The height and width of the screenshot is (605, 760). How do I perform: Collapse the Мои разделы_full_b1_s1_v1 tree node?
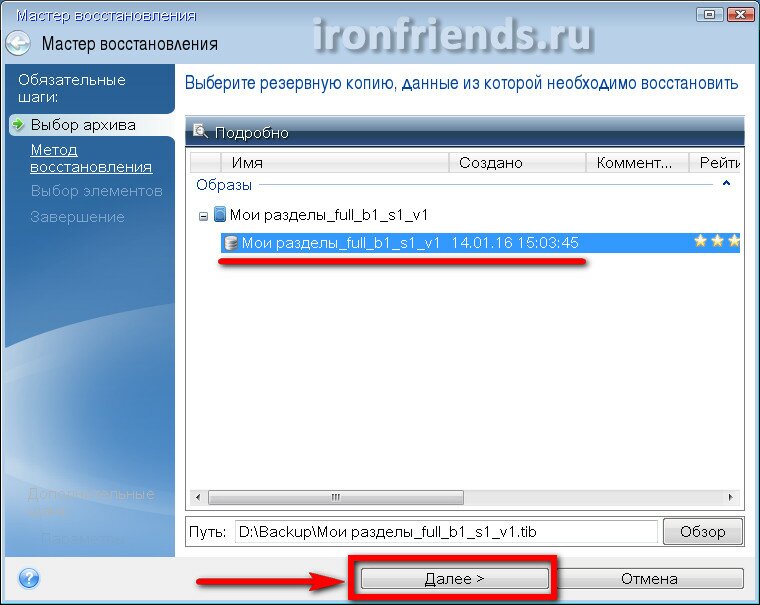[204, 216]
